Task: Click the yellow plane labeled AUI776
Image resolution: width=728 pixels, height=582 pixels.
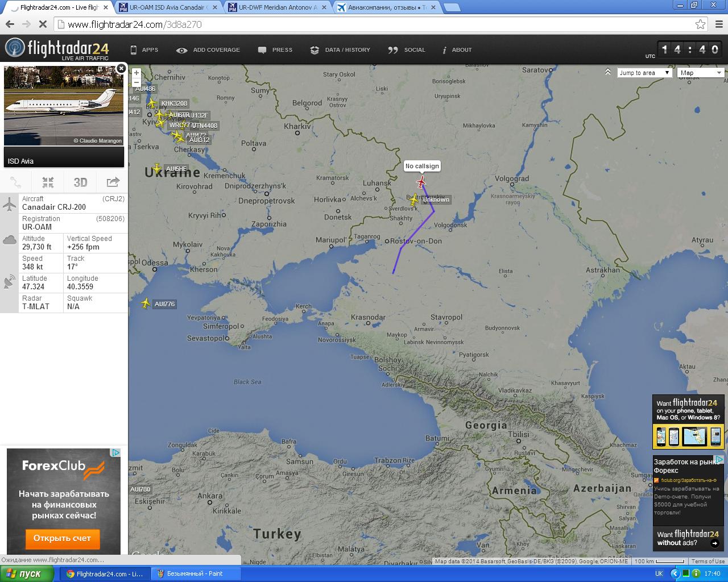Action: coord(146,304)
